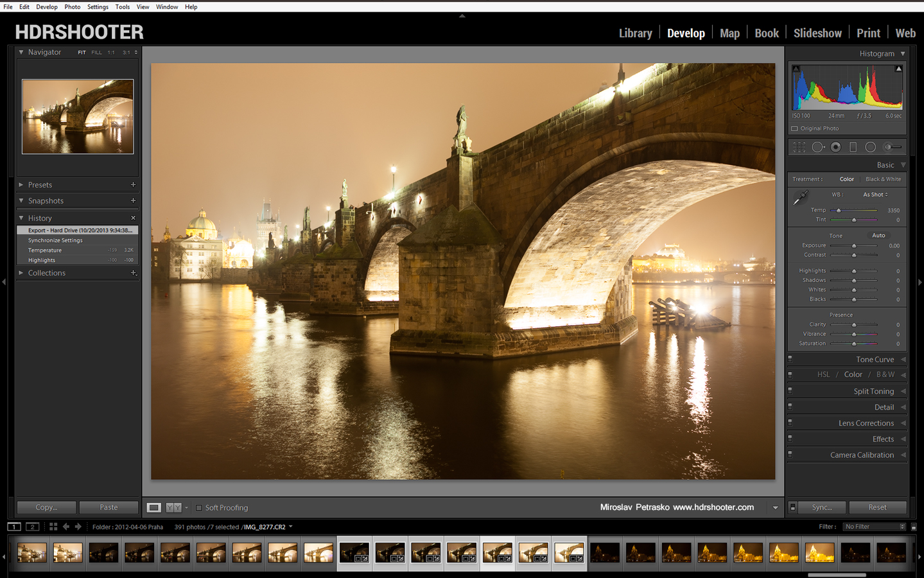Toggle the Original Photo checkbox
This screenshot has height=578, width=924.
pos(795,128)
